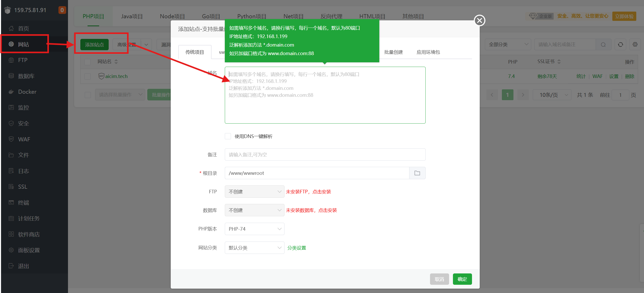This screenshot has height=293, width=644.
Task: Open the 全部分类 filter dropdown
Action: pyautogui.click(x=508, y=45)
